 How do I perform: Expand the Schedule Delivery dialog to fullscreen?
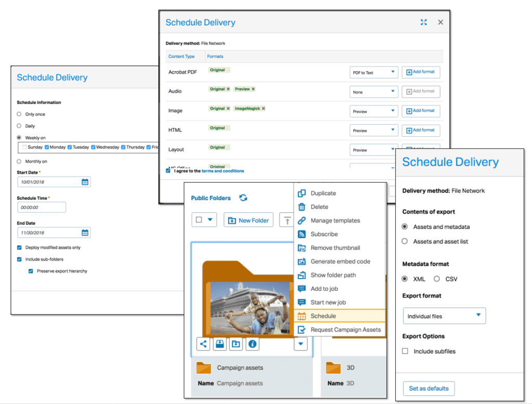coord(423,22)
